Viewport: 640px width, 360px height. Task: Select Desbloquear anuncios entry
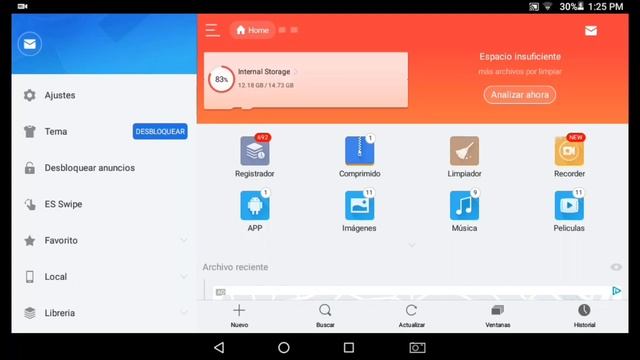[104, 168]
